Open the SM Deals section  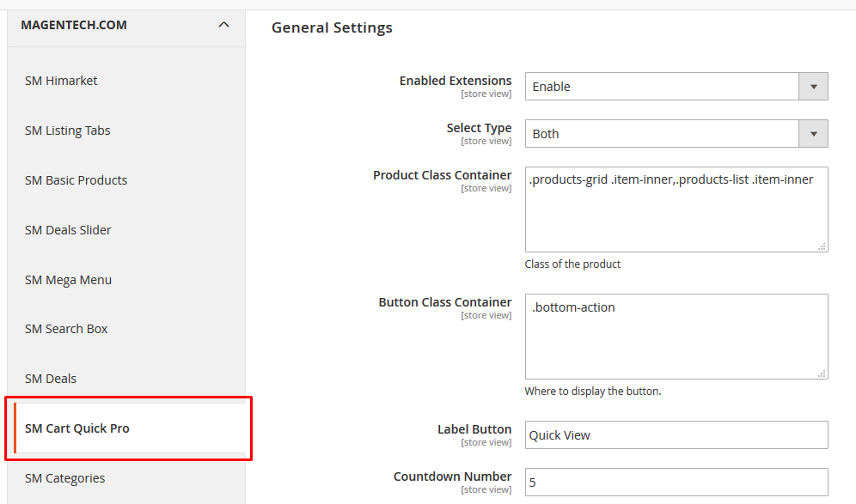(x=50, y=379)
